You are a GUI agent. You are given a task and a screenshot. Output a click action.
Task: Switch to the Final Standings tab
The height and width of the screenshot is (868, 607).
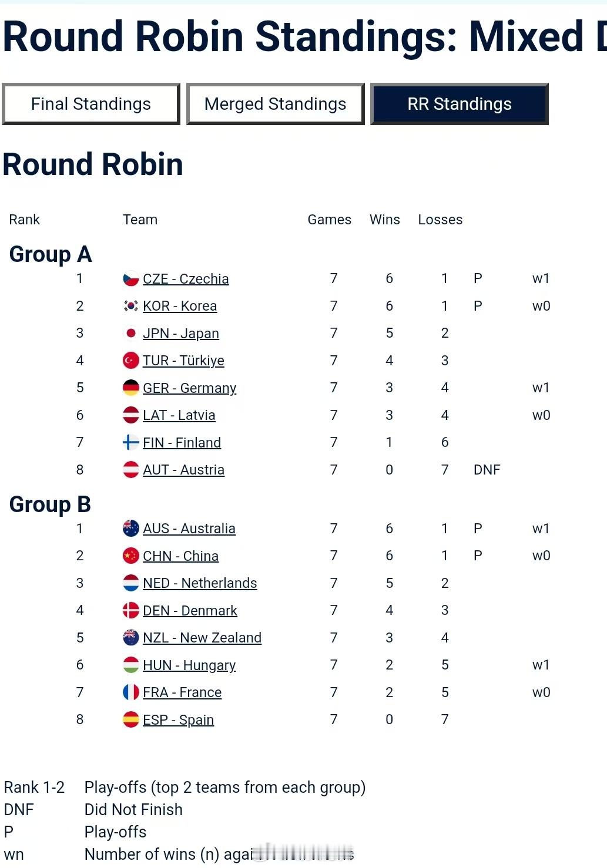point(91,104)
